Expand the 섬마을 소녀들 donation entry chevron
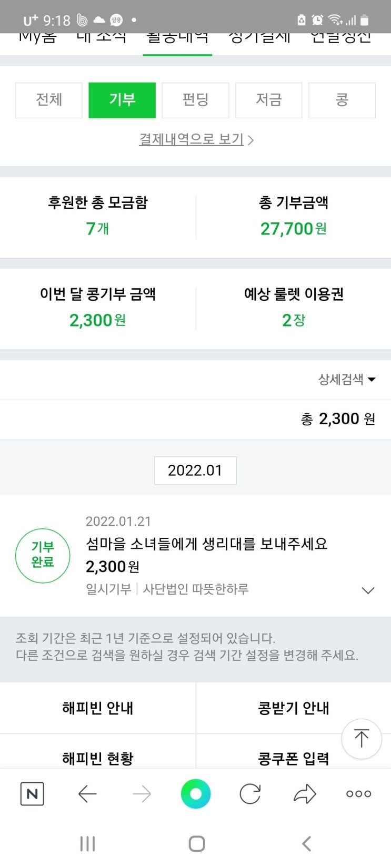Image resolution: width=391 pixels, height=868 pixels. 368,590
